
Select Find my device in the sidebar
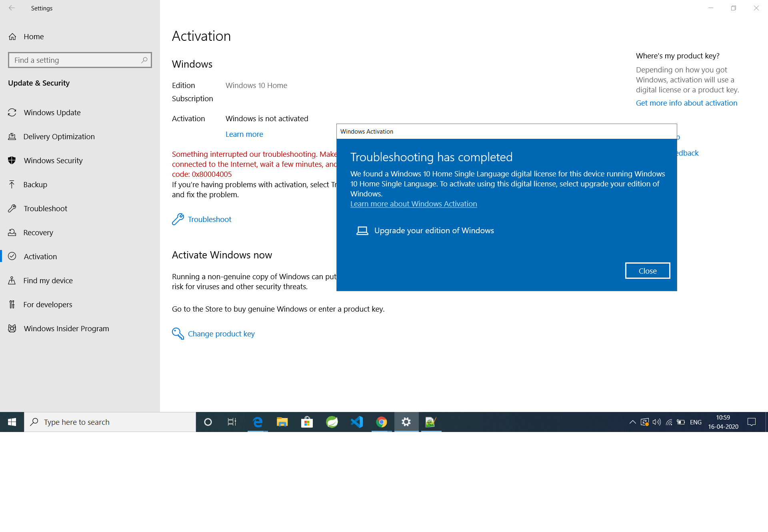click(80, 280)
